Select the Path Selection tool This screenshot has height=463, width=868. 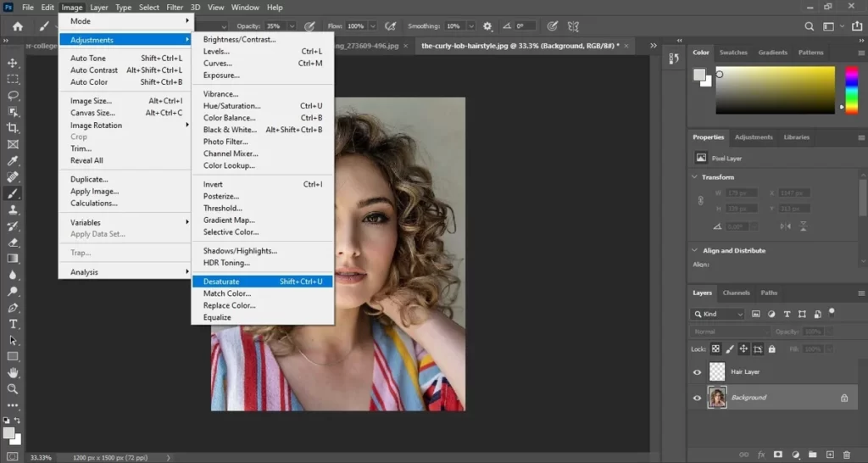[13, 341]
